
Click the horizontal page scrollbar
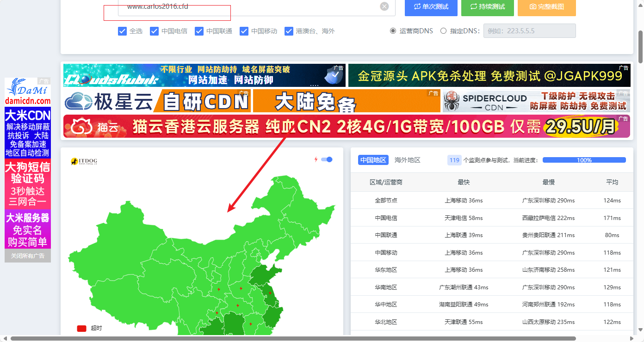point(293,338)
